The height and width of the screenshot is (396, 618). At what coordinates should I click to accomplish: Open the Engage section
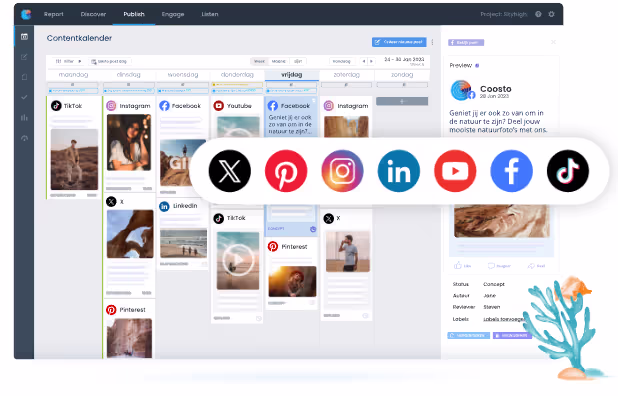(x=173, y=14)
